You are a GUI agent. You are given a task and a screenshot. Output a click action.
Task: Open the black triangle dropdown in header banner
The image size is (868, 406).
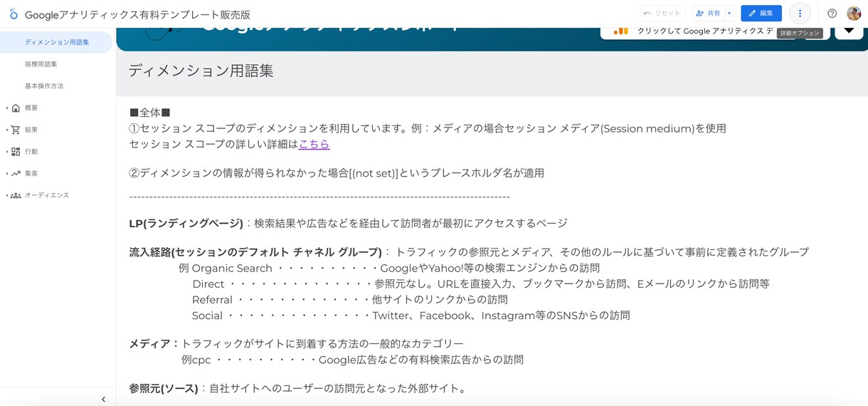click(x=849, y=31)
